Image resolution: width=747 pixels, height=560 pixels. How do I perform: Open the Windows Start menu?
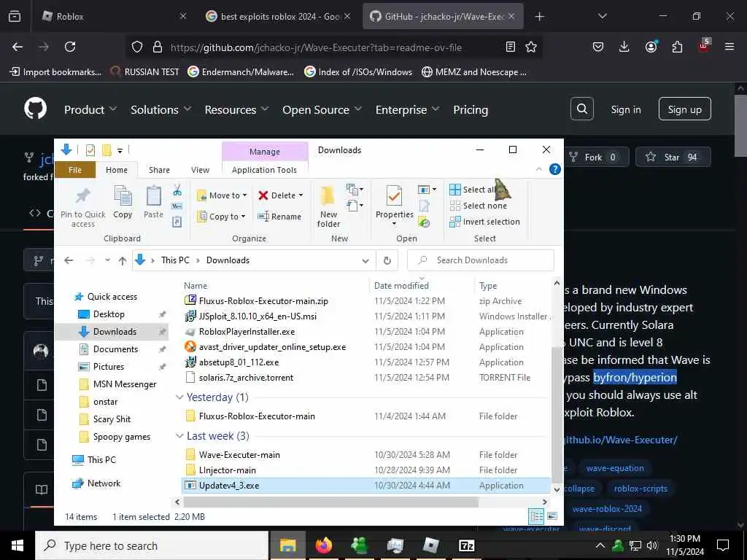click(x=18, y=545)
